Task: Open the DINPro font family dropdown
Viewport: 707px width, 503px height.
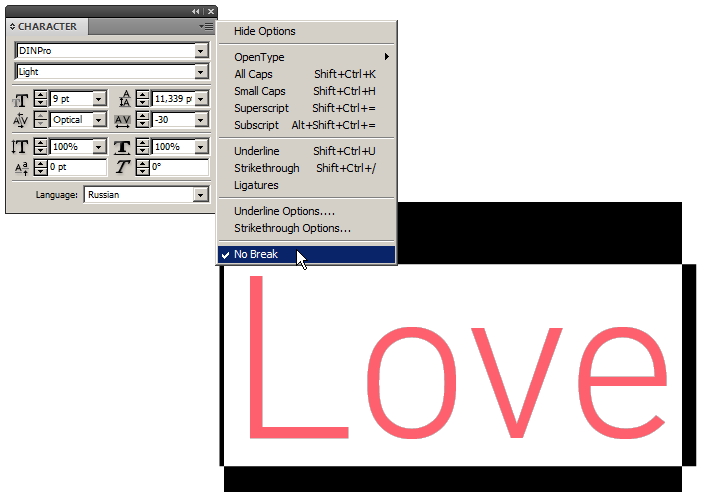Action: coord(201,51)
